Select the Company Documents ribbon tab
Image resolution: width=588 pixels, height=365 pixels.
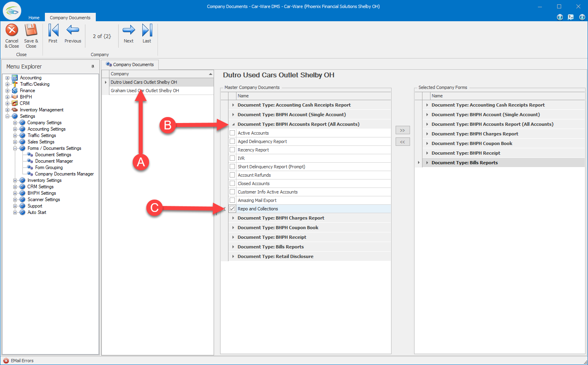(x=70, y=18)
